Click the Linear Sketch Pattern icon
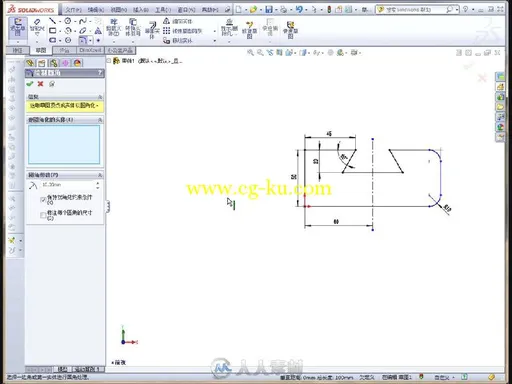 (x=166, y=31)
